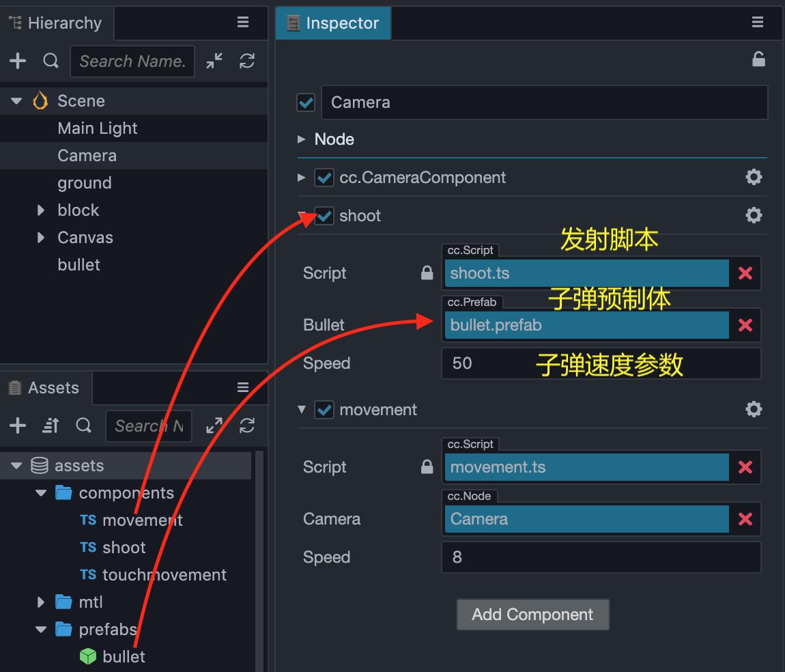This screenshot has width=785, height=672.
Task: Remove the bullet.prefab reference with the red X
Action: [x=745, y=325]
